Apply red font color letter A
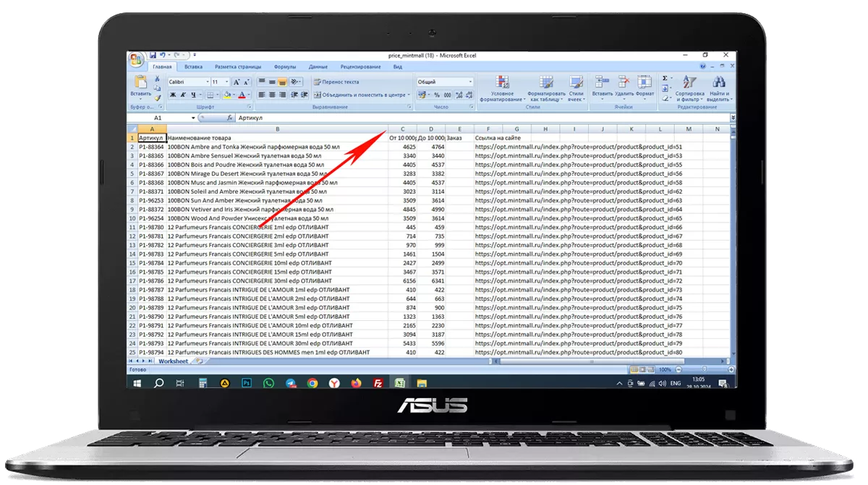The width and height of the screenshot is (868, 485). click(x=242, y=95)
